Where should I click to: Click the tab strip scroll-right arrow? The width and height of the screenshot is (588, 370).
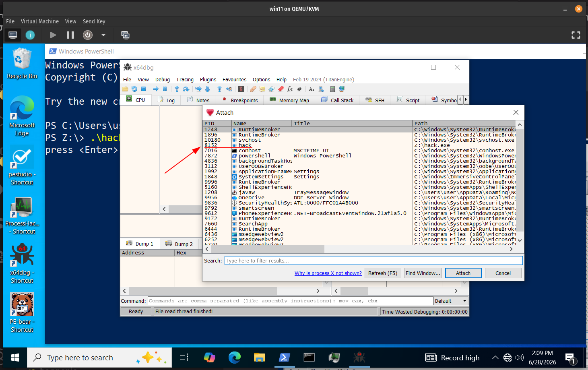tap(466, 99)
